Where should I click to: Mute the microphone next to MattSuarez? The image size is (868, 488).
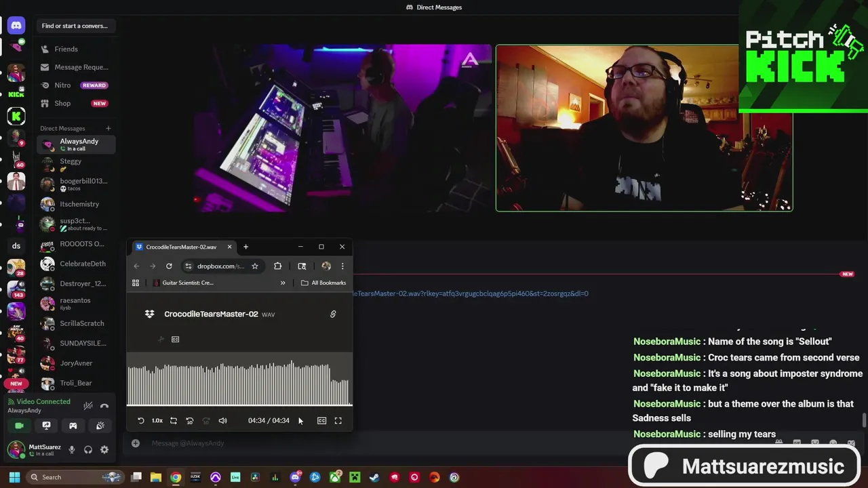(72, 450)
